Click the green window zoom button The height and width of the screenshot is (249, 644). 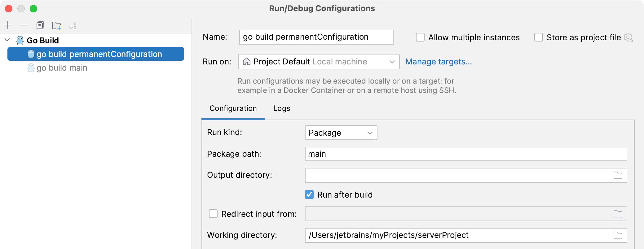click(x=33, y=9)
